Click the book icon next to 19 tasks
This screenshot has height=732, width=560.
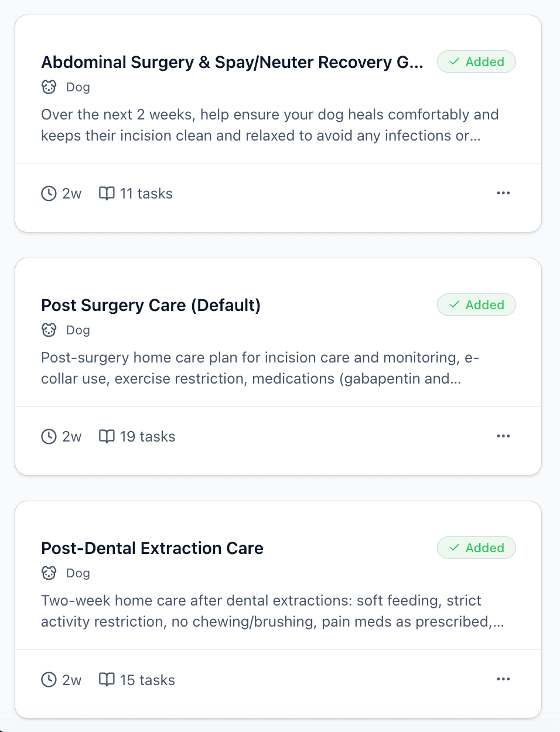pyautogui.click(x=107, y=436)
